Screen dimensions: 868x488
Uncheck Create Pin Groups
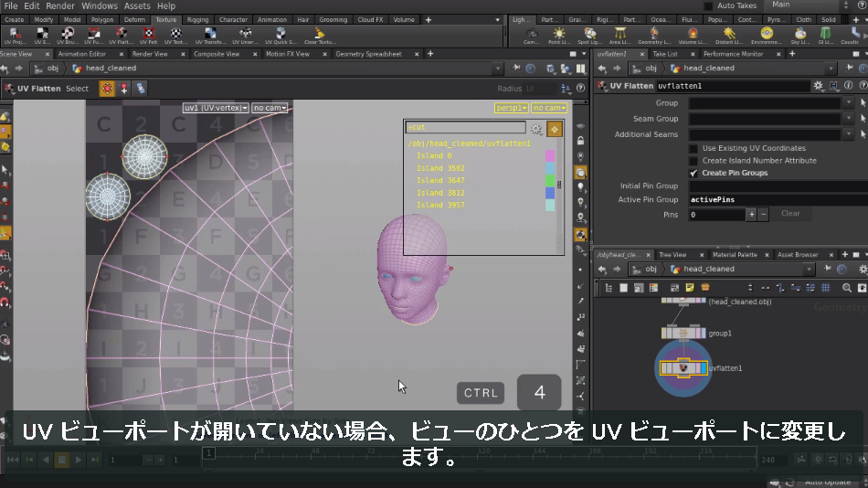coord(693,173)
